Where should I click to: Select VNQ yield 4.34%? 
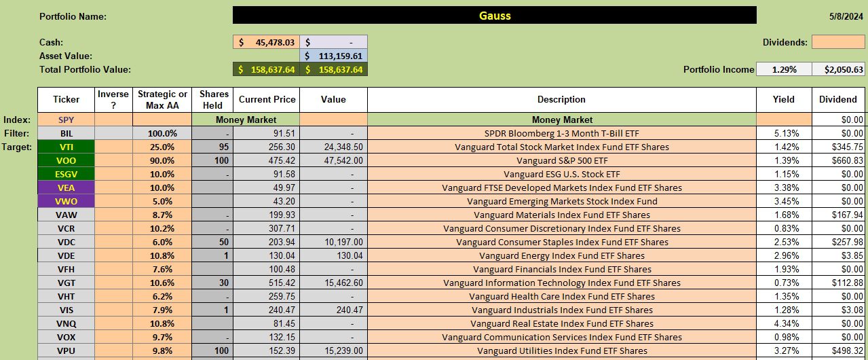[x=784, y=323]
